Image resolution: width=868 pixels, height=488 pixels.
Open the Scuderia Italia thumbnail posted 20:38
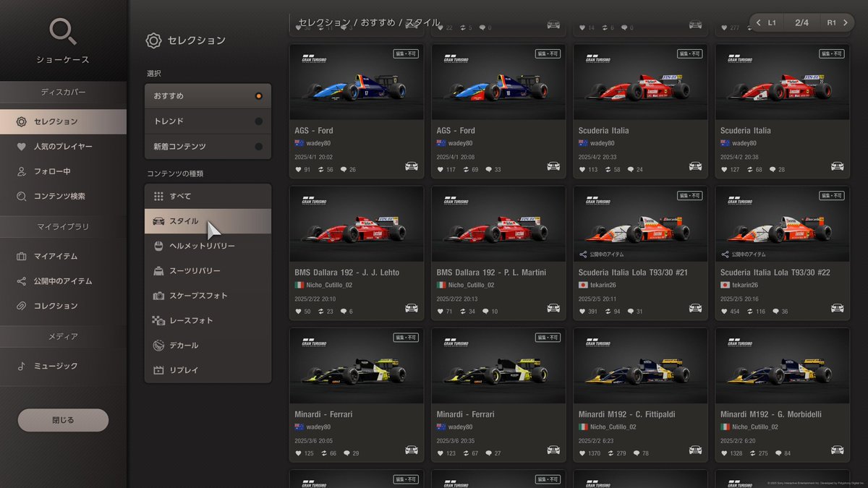point(782,82)
